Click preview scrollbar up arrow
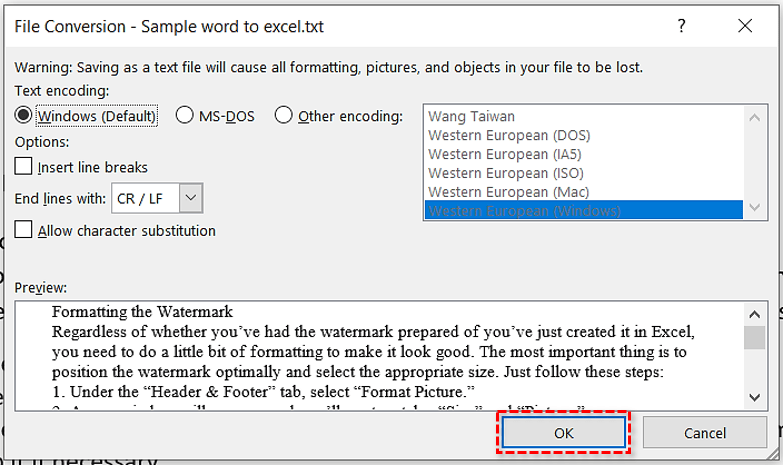Image resolution: width=783 pixels, height=466 pixels. tap(756, 314)
